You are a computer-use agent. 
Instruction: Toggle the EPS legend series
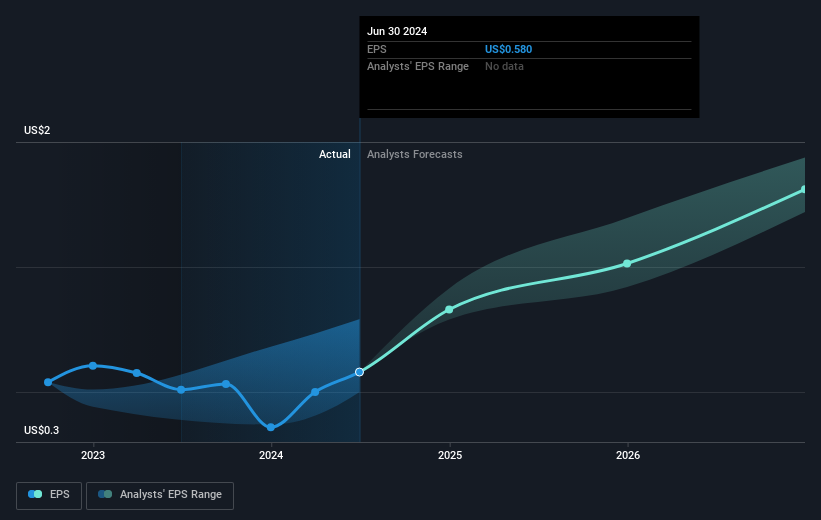click(x=49, y=495)
